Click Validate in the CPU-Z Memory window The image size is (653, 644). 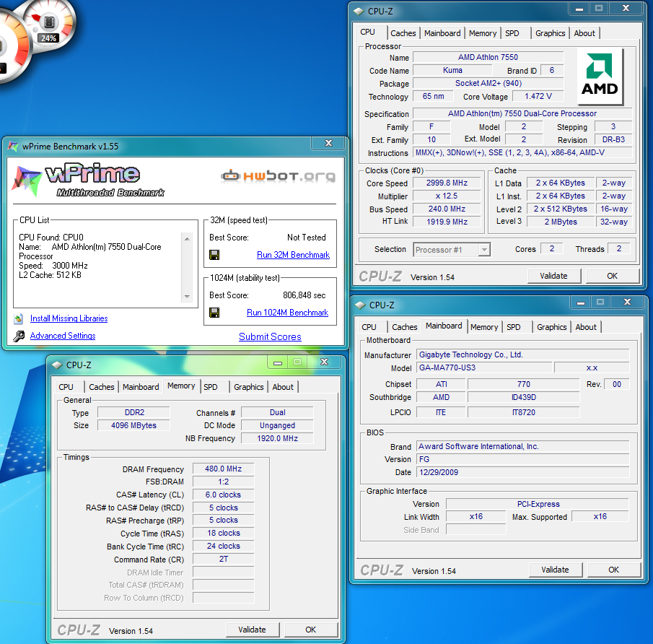click(252, 630)
